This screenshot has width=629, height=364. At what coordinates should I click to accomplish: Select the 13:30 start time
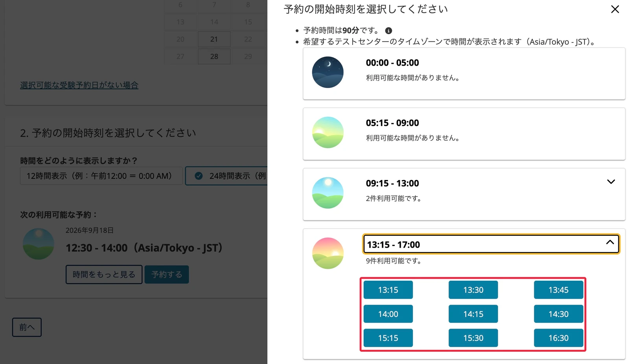click(x=473, y=290)
